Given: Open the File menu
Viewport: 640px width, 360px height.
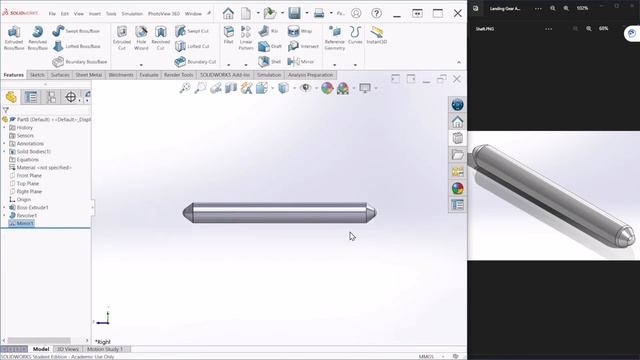Looking at the screenshot, I should pos(52,13).
